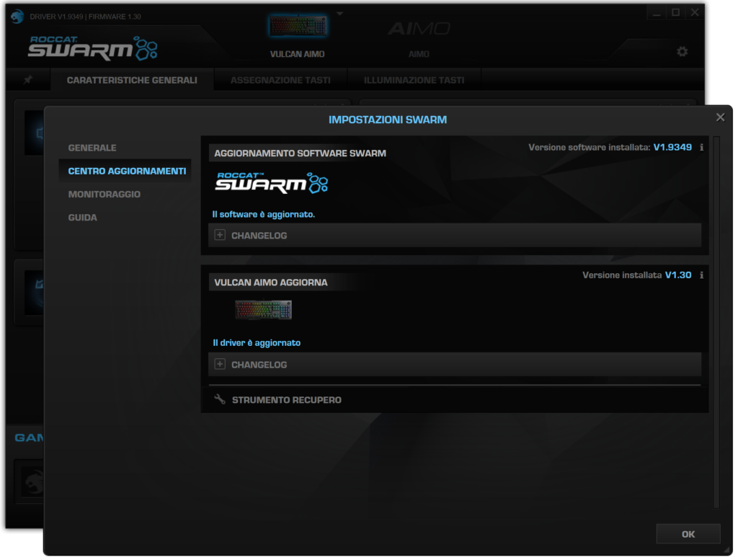Click driver and firmware version text in title bar
This screenshot has height=560, width=738.
coord(85,17)
